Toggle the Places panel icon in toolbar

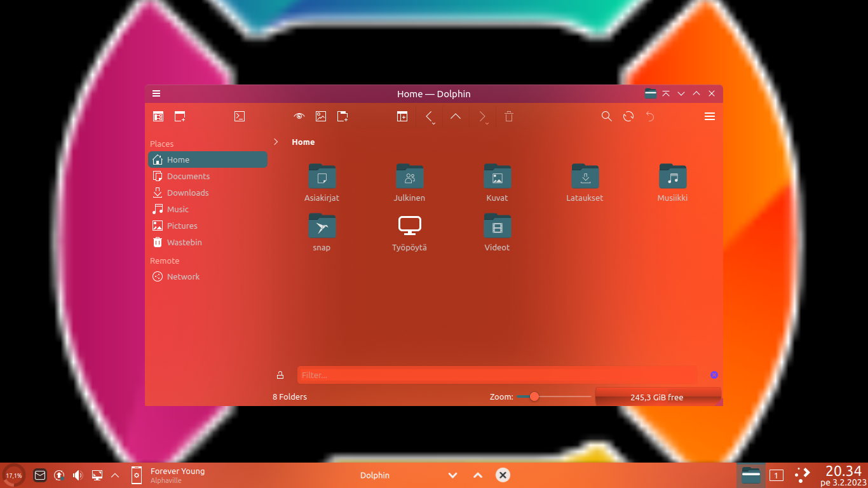pyautogui.click(x=158, y=116)
